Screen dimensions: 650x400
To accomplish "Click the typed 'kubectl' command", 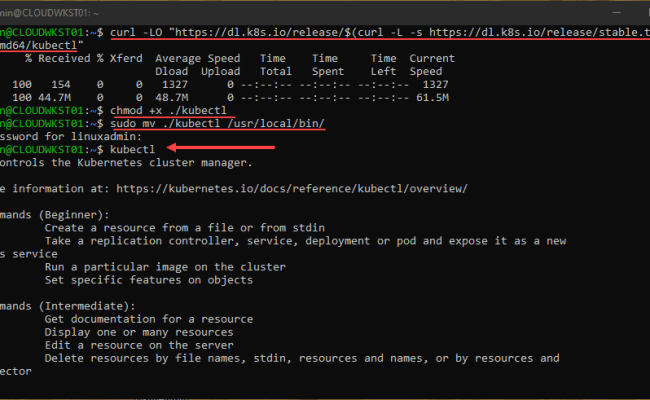I will tap(132, 150).
